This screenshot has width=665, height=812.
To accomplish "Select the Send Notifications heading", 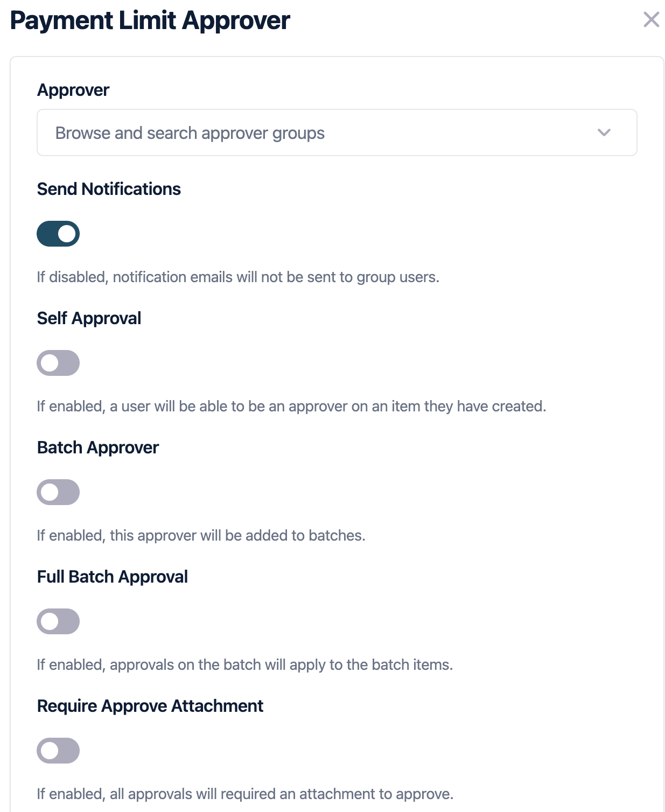I will pyautogui.click(x=109, y=189).
